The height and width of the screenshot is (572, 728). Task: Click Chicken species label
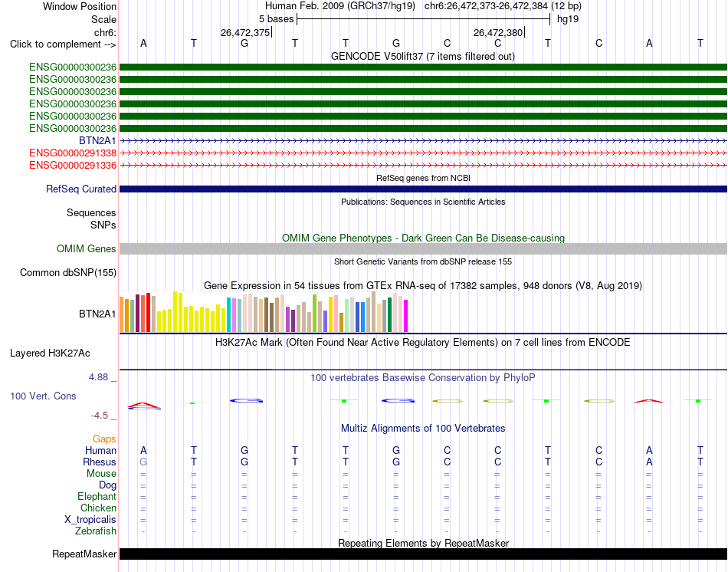[98, 508]
